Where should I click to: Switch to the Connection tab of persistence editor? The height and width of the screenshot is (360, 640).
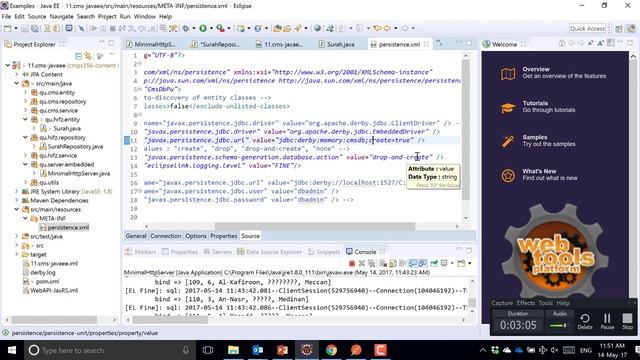pos(165,236)
